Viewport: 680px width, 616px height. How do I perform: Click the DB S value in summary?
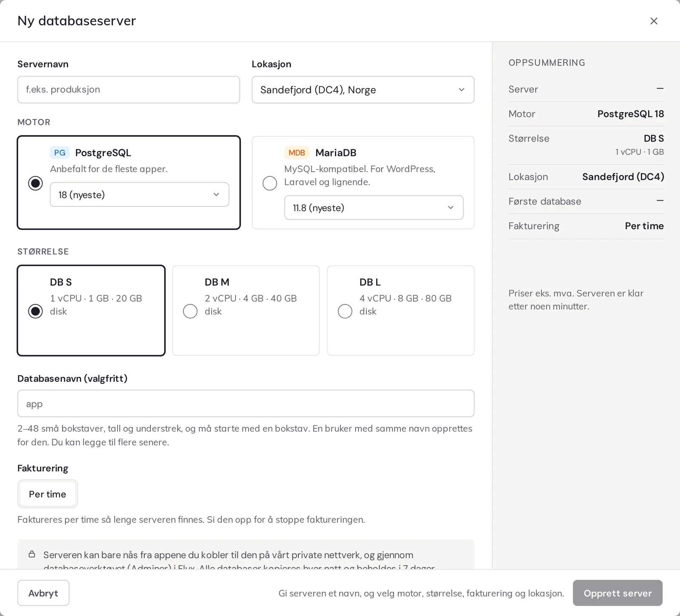click(654, 138)
